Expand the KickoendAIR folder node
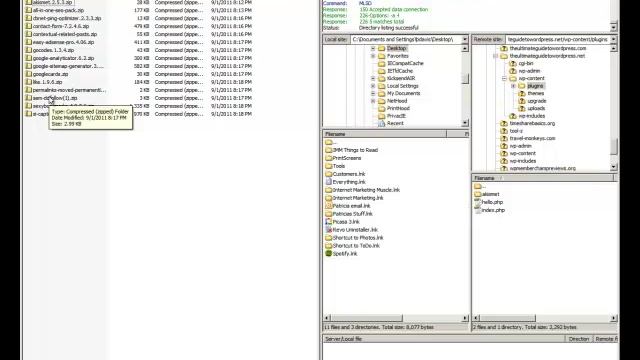 click(x=373, y=78)
